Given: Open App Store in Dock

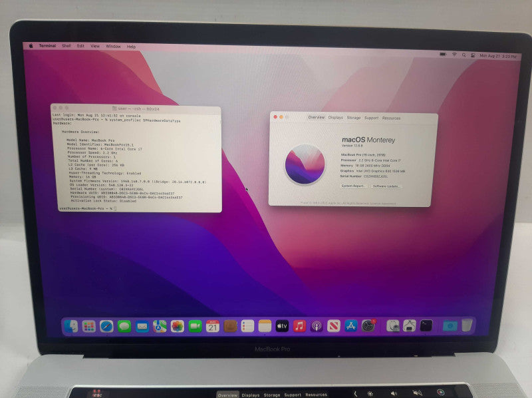Looking at the screenshot, I should pos(351,326).
